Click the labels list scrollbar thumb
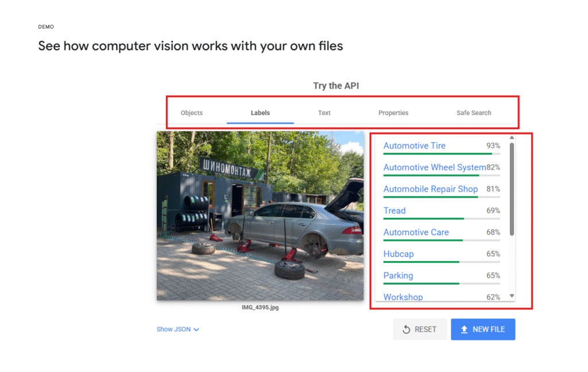The height and width of the screenshot is (372, 588). point(512,189)
